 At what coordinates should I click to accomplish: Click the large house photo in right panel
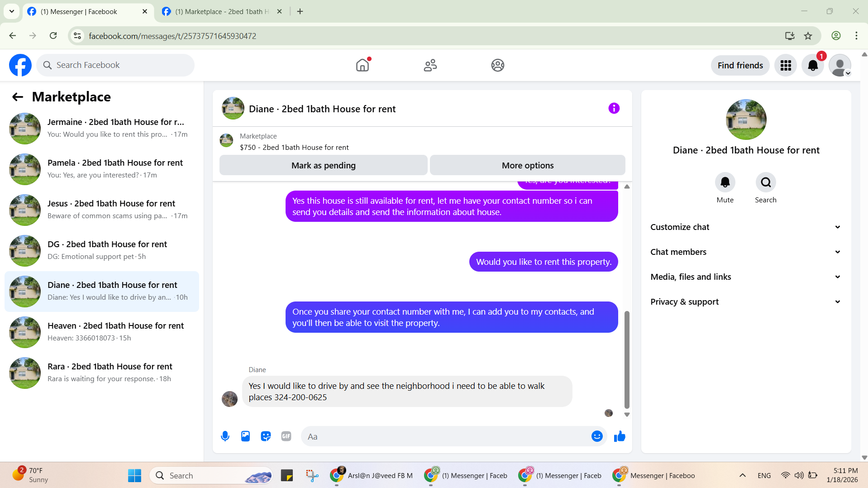click(x=746, y=120)
